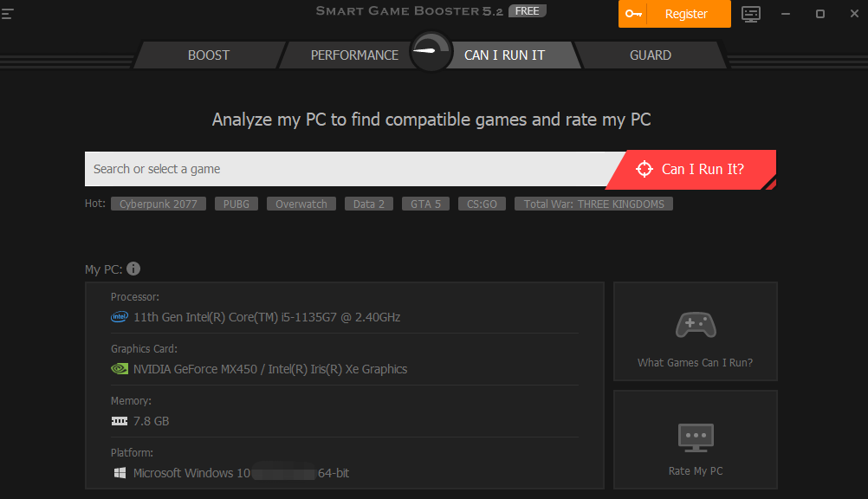Click the NVIDIA graphics card logo icon
Screen dimensions: 868x499
(120, 369)
